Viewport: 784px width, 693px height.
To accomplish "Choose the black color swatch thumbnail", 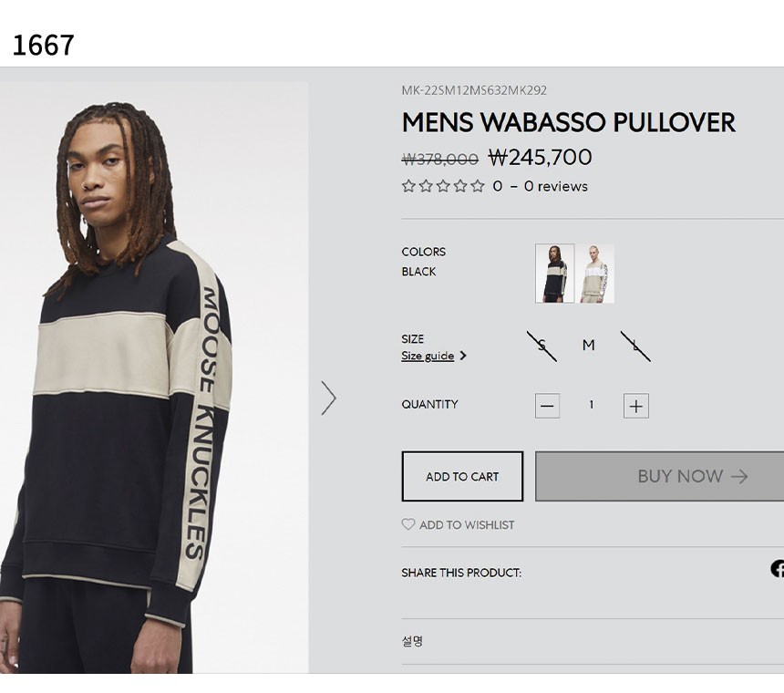I will point(554,274).
